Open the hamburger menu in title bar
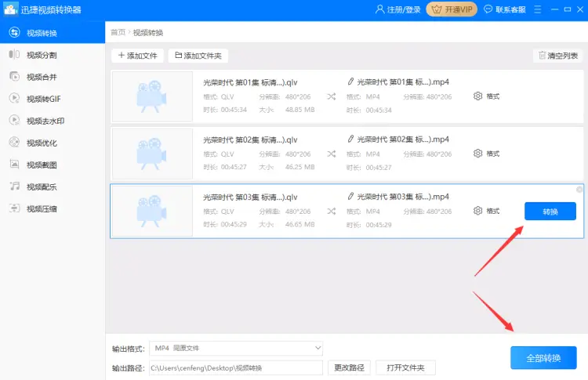This screenshot has height=380, width=588. [x=537, y=9]
